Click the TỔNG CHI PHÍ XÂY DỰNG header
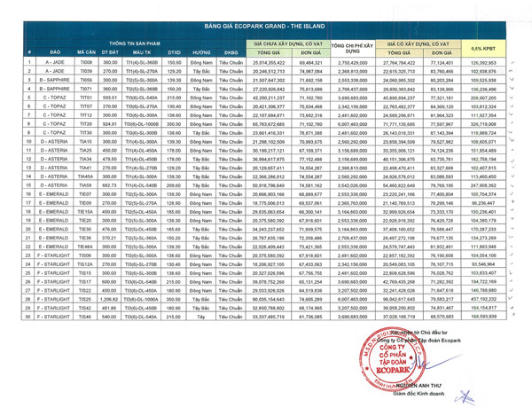 tap(352, 48)
